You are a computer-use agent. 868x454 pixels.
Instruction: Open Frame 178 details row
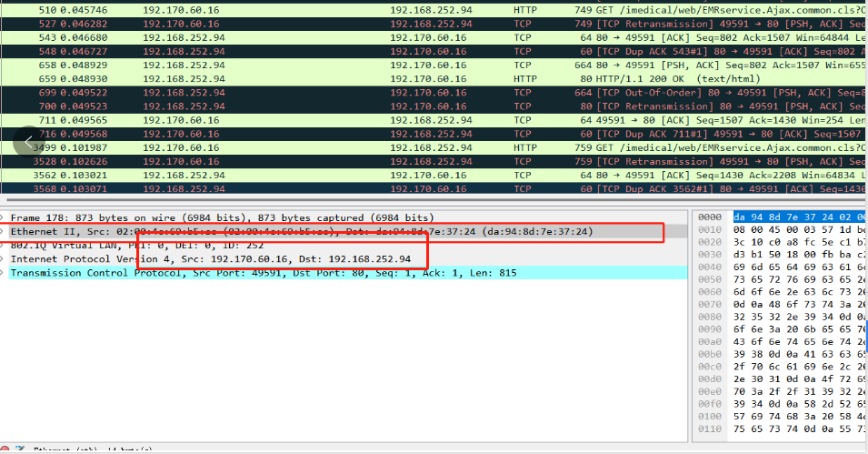344,217
